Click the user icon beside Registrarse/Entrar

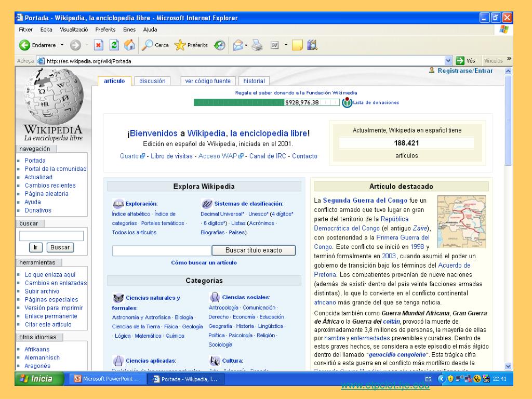(432, 70)
